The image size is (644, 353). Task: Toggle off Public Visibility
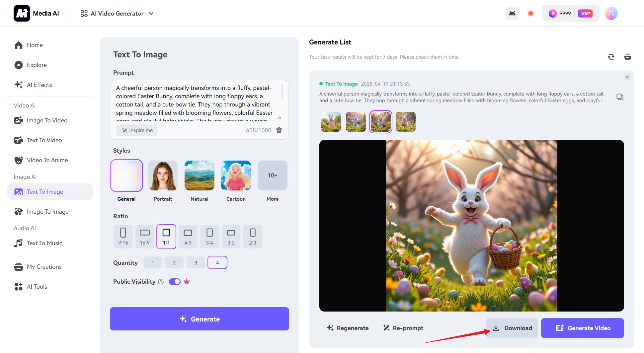click(174, 281)
